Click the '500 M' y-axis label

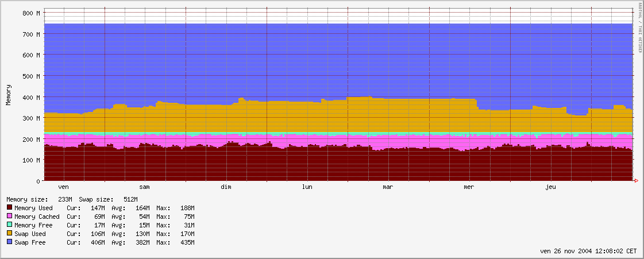click(32, 76)
